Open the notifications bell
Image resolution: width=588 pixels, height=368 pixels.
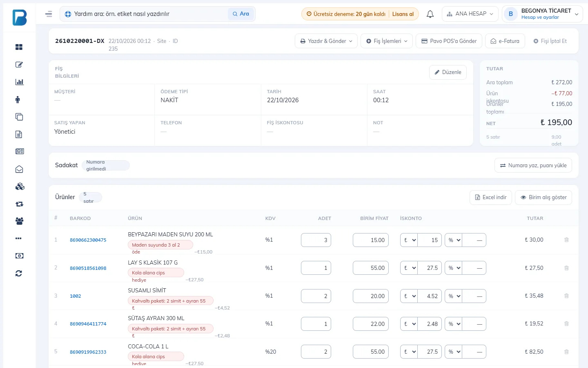pos(430,14)
